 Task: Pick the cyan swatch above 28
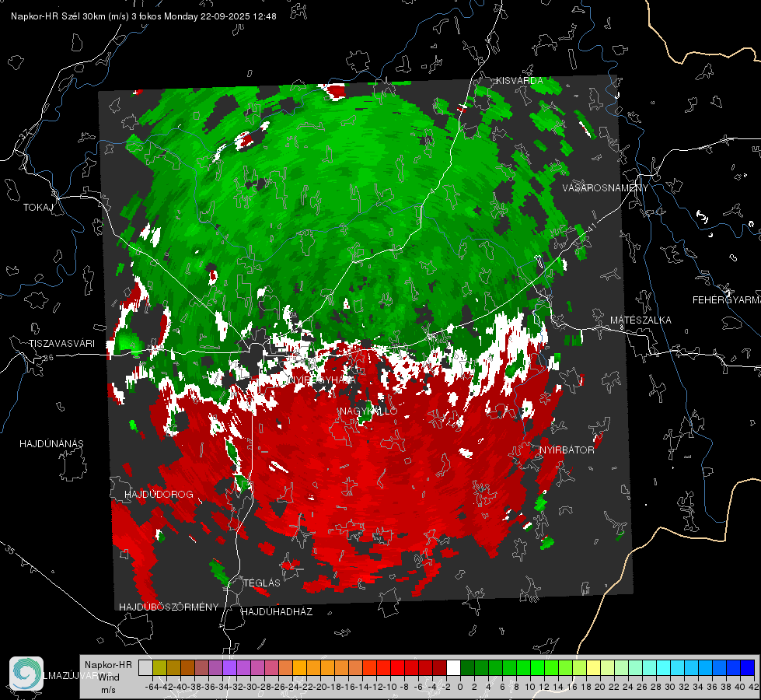click(664, 667)
